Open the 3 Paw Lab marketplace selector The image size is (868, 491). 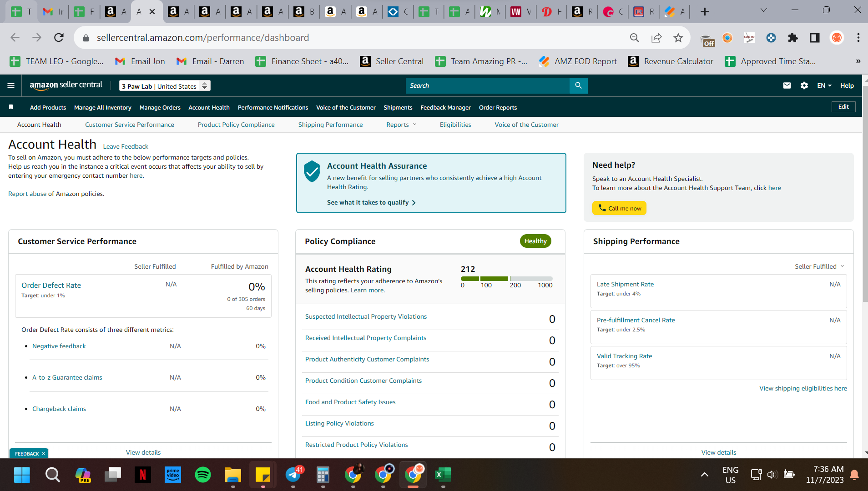pos(165,86)
